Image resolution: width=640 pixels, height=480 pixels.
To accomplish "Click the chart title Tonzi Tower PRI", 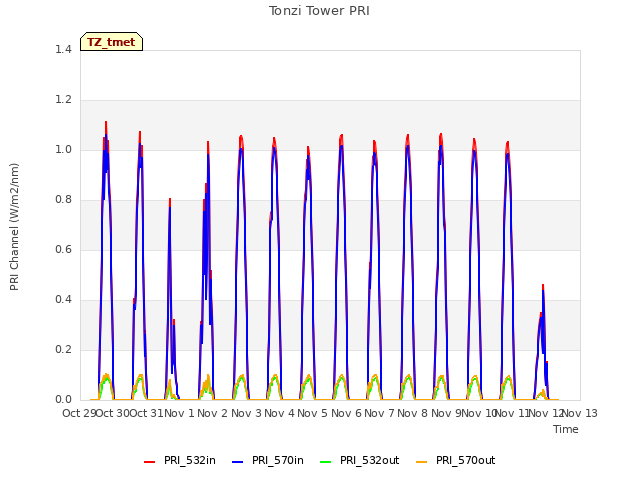I will tap(319, 11).
